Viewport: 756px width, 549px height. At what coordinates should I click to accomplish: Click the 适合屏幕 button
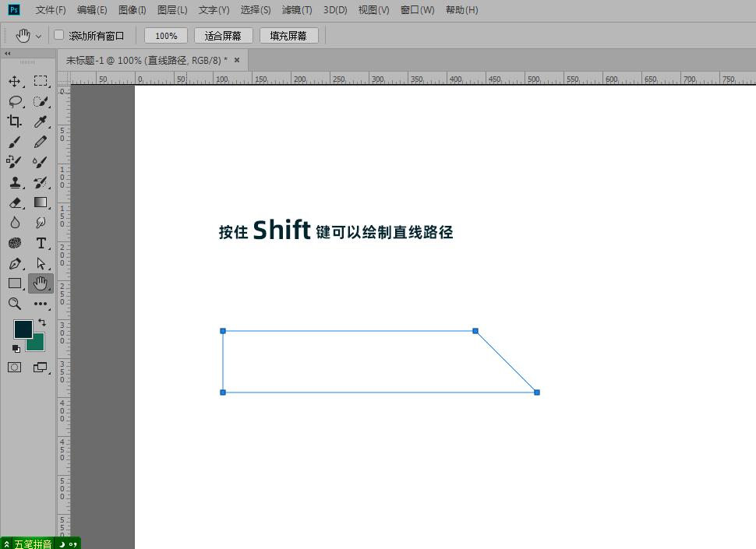[x=223, y=36]
